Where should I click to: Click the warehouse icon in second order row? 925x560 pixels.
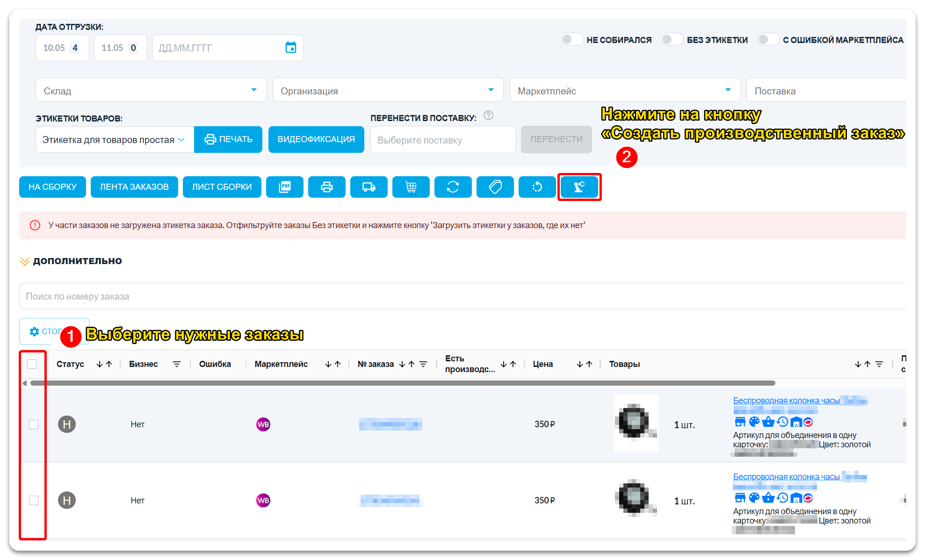796,498
